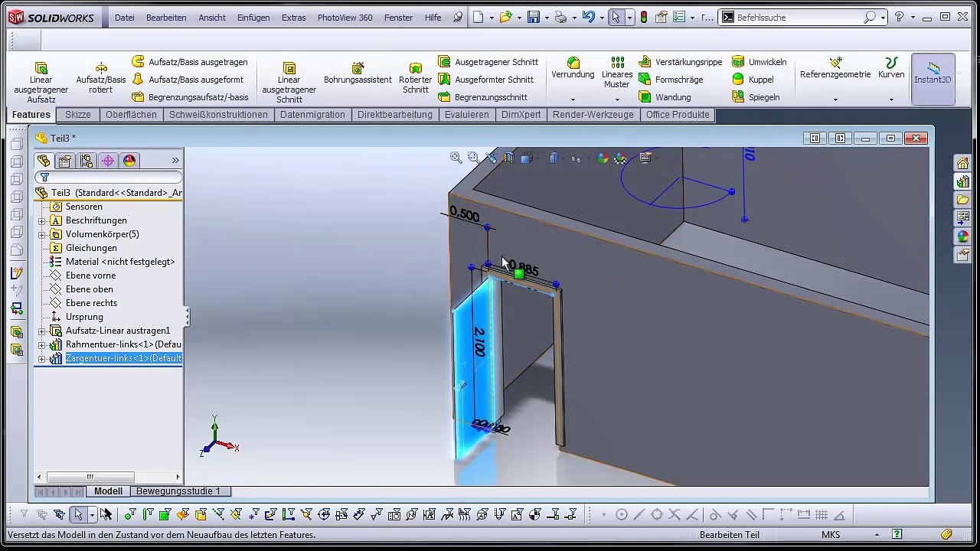This screenshot has width=980, height=551.
Task: Select Linear ausgetragener Aufsatz tool
Action: pos(41,82)
